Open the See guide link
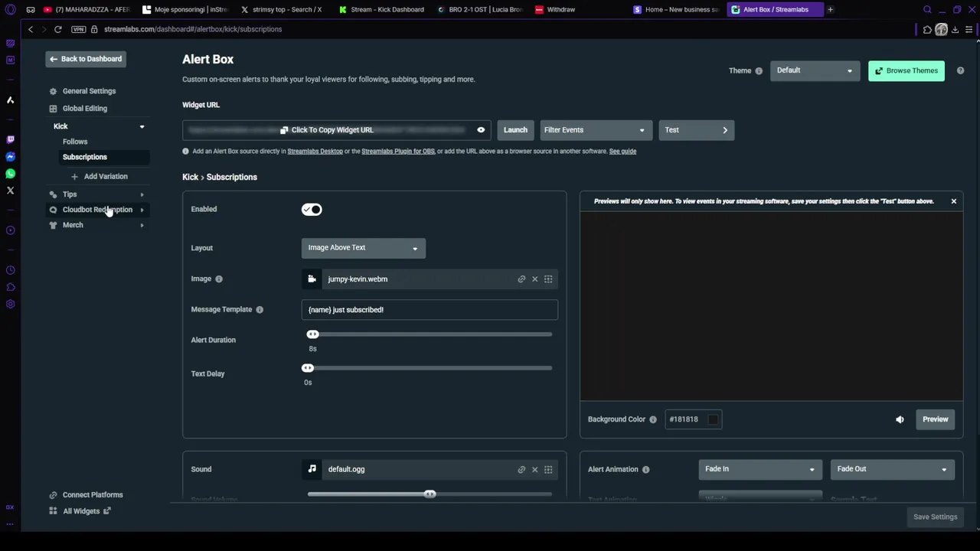980x551 pixels. pos(622,152)
